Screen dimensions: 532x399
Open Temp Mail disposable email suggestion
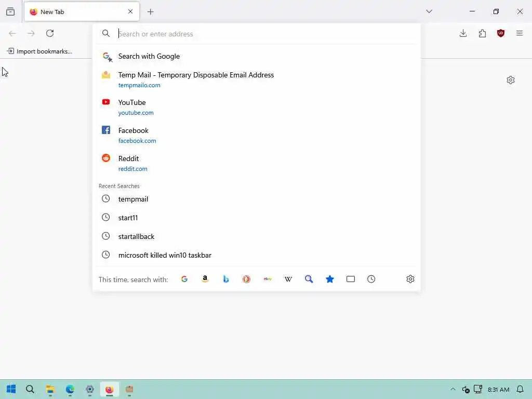(x=257, y=79)
